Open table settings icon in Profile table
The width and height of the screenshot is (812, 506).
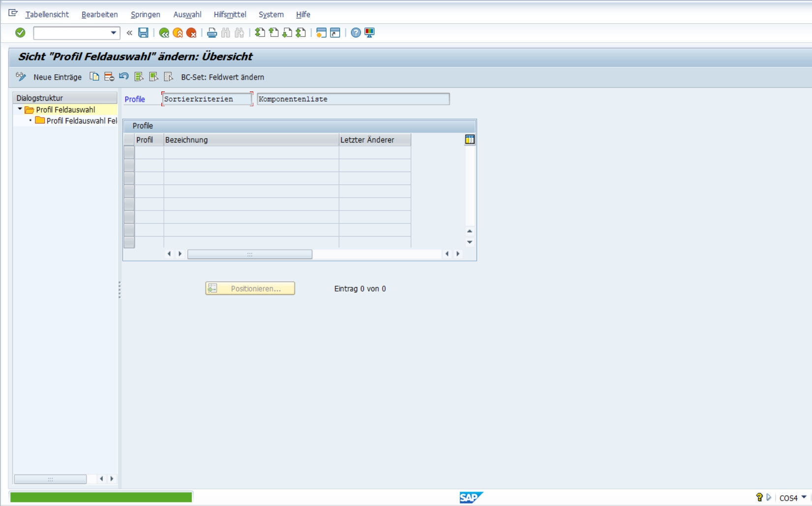point(470,140)
